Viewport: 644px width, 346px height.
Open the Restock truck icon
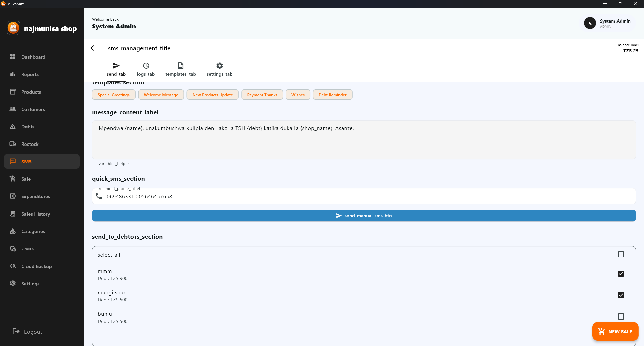(x=13, y=144)
